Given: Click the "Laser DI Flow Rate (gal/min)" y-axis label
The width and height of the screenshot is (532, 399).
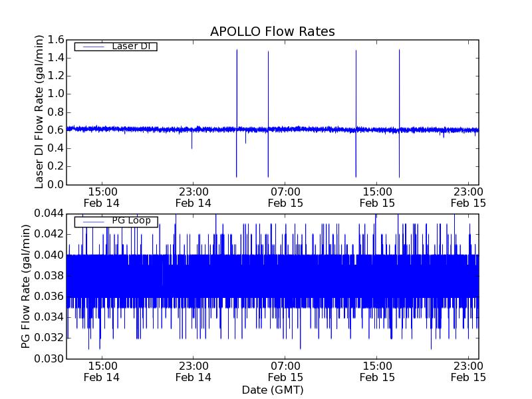Looking at the screenshot, I should 39,112.
